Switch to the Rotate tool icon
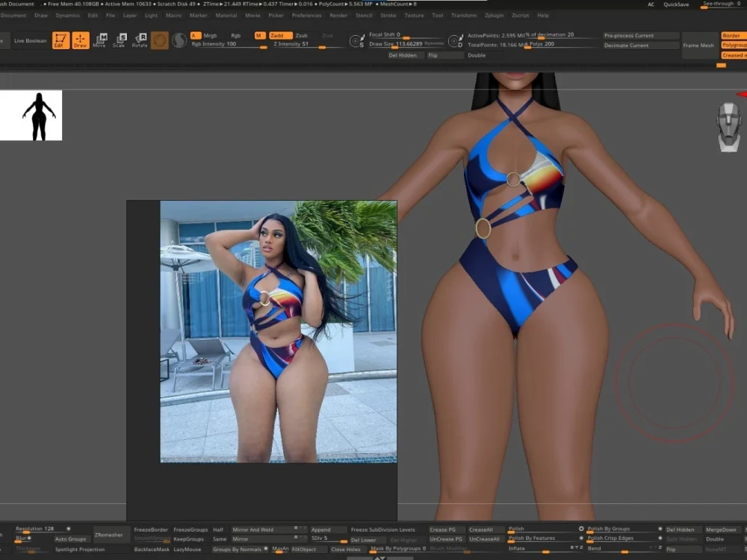 [140, 40]
